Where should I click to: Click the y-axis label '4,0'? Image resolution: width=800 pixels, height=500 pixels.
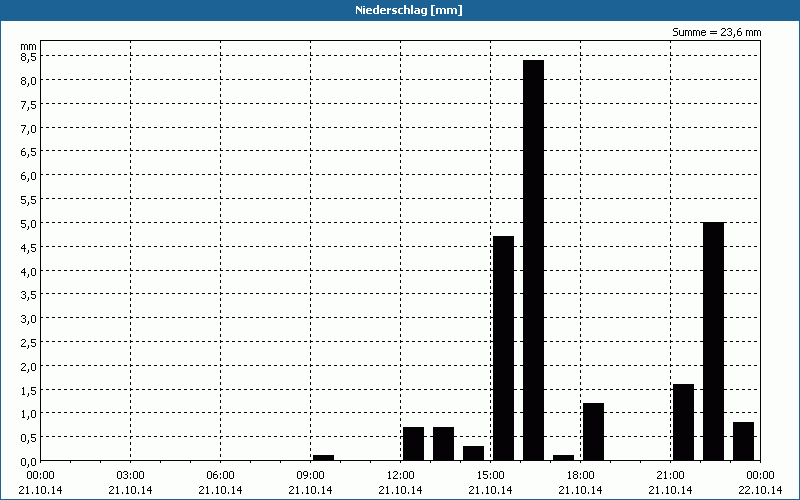pos(28,271)
